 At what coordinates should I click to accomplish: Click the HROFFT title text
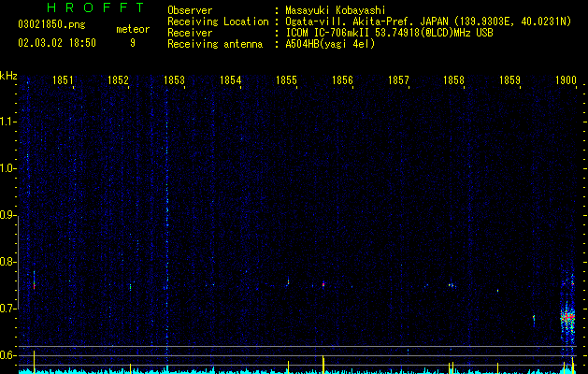coord(96,7)
